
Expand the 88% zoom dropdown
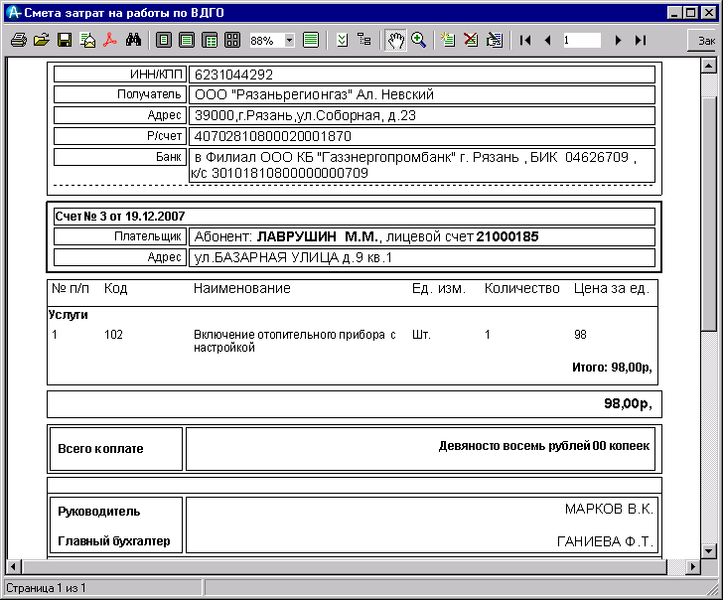point(290,40)
